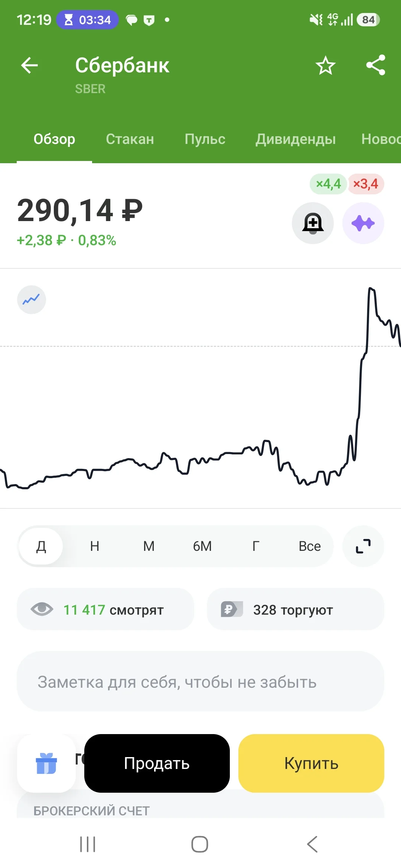Set a price alert bell
401x868 pixels.
pyautogui.click(x=313, y=223)
